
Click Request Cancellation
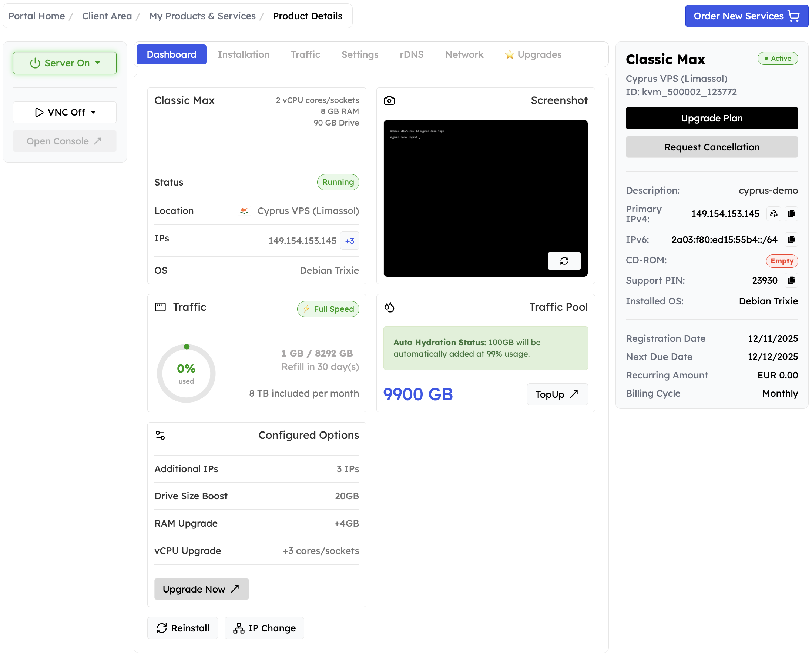tap(711, 147)
